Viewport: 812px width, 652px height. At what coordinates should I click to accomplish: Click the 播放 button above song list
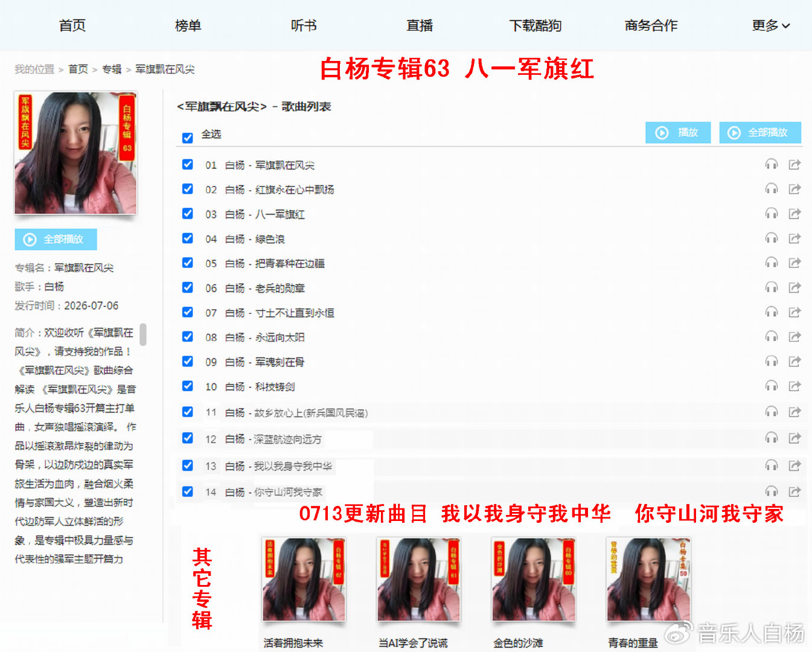(678, 132)
